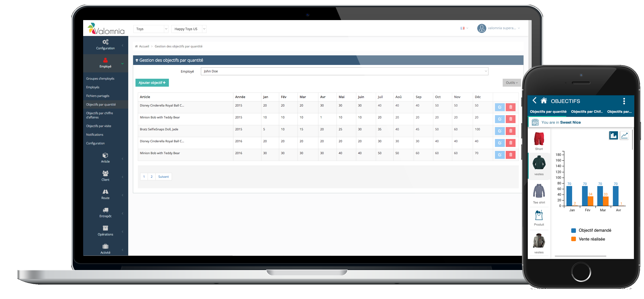The width and height of the screenshot is (644, 299).
Task: Go to the Suivant pagination link
Action: click(x=163, y=177)
